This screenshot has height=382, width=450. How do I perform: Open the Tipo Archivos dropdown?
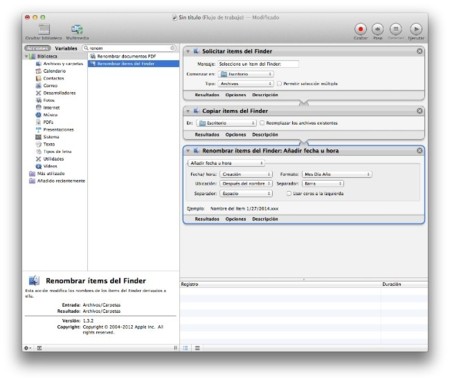246,84
